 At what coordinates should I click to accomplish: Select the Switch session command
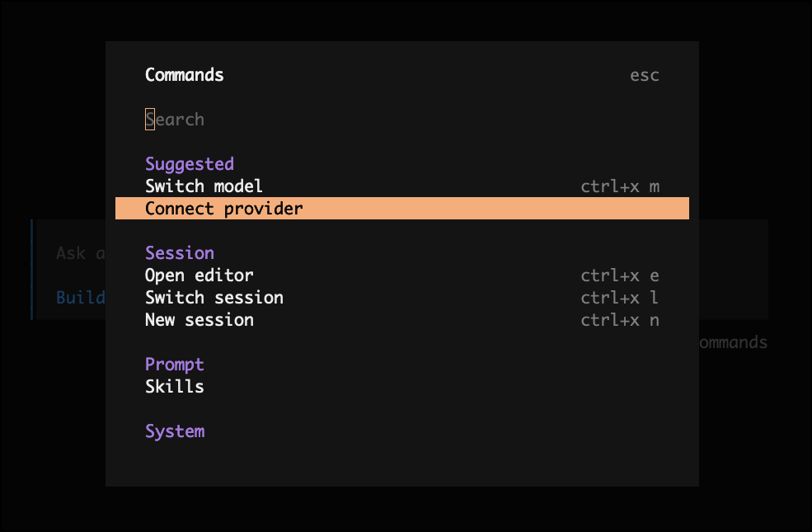[214, 298]
